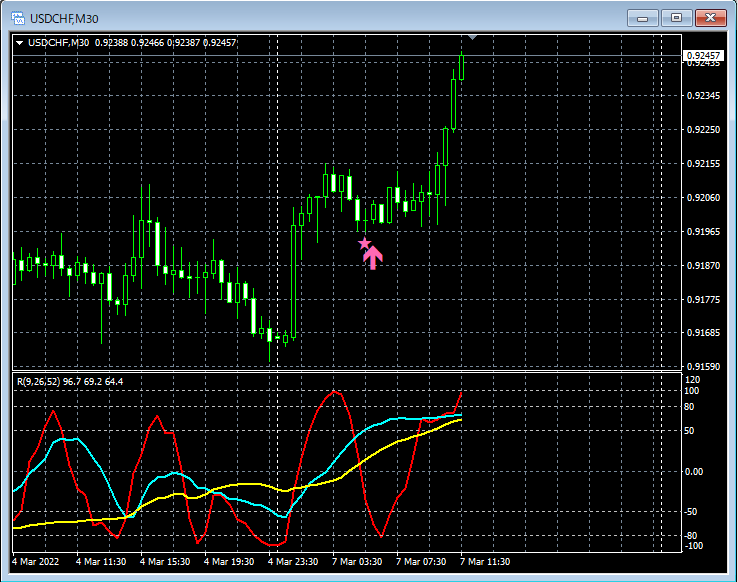Image resolution: width=738 pixels, height=582 pixels.
Task: Click the latest candlestick at chart top
Action: 462,67
